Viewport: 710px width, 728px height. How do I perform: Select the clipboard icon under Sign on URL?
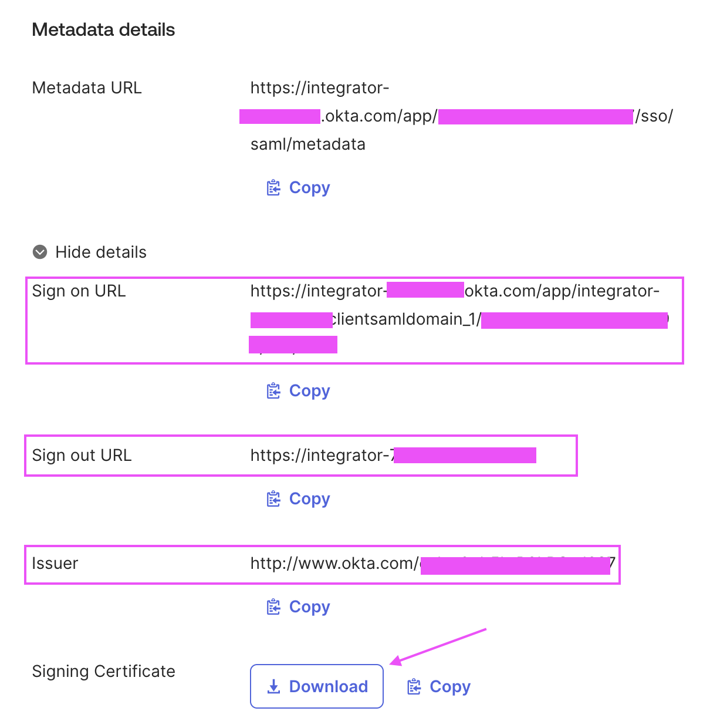273,390
